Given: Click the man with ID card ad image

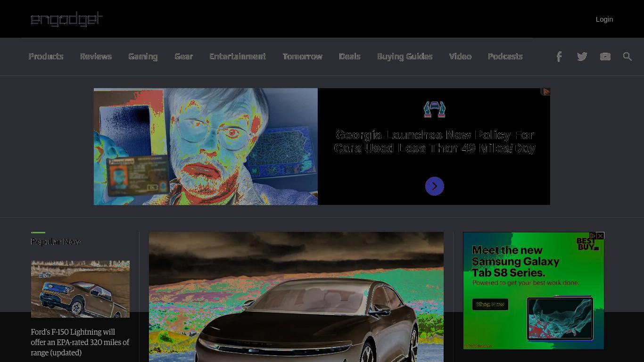Looking at the screenshot, I should pyautogui.click(x=206, y=147).
